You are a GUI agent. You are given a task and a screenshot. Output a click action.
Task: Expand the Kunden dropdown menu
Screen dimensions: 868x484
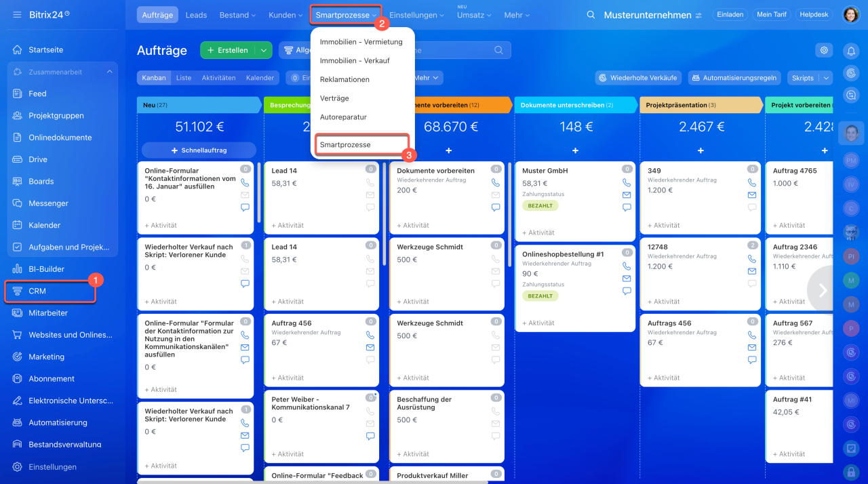tap(285, 15)
